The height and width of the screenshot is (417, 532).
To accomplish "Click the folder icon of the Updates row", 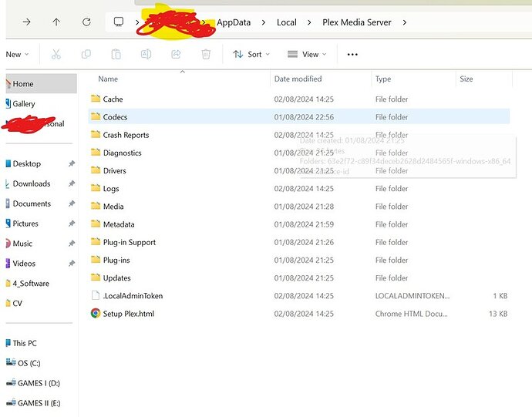I will [96, 277].
